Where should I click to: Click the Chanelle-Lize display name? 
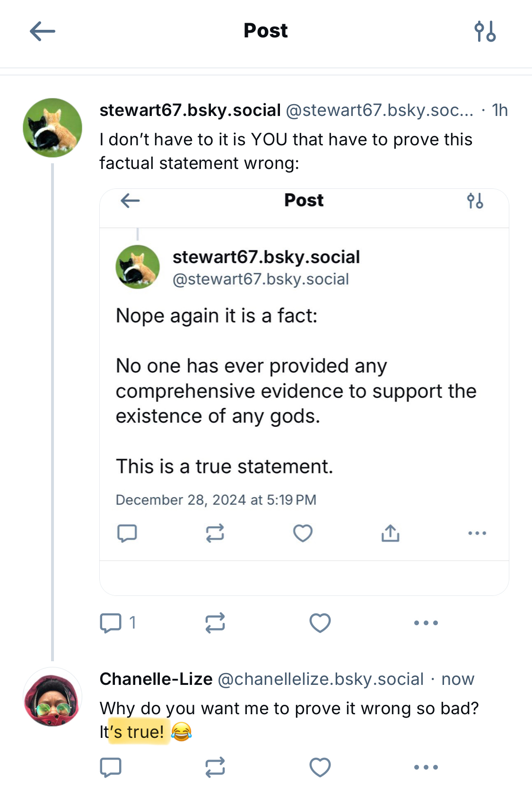click(156, 679)
